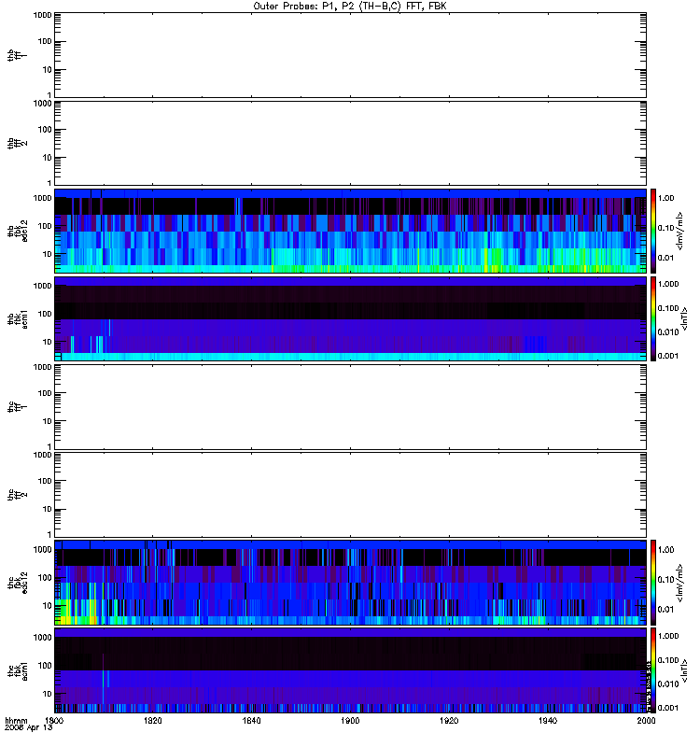Image resolution: width=700 pixels, height=747 pixels.
Task: Click the "1000" y-axis tick of thb fbk edc12
Action: pos(42,198)
